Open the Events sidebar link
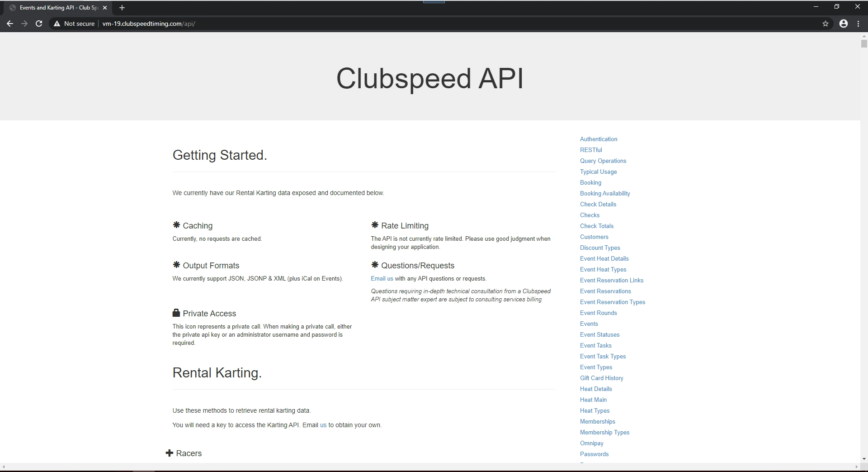The image size is (868, 472). [589, 324]
